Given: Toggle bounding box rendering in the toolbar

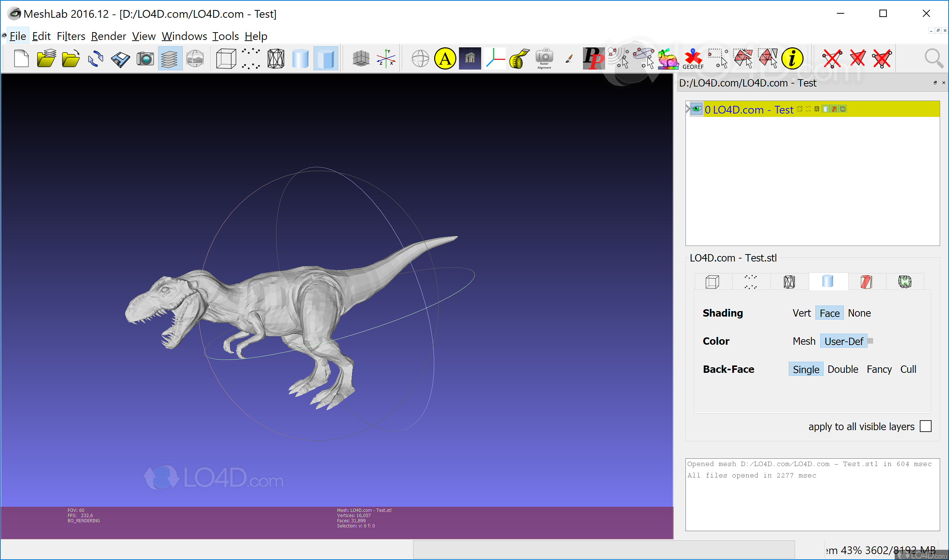Looking at the screenshot, I should pos(226,58).
